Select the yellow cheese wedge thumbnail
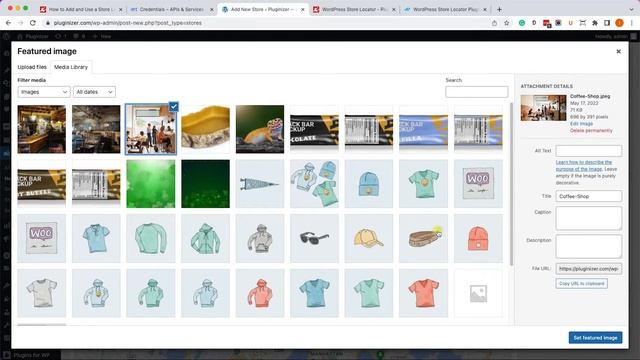Screen dimensions: 640x360 pos(205,129)
